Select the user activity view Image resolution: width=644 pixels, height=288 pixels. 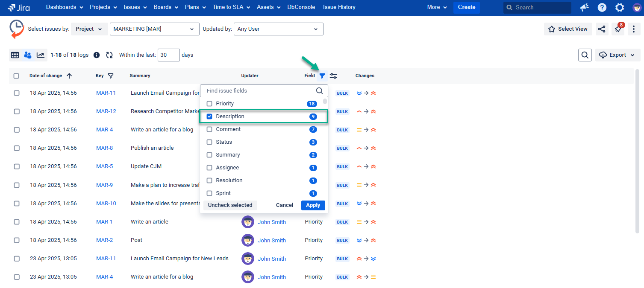tap(28, 55)
